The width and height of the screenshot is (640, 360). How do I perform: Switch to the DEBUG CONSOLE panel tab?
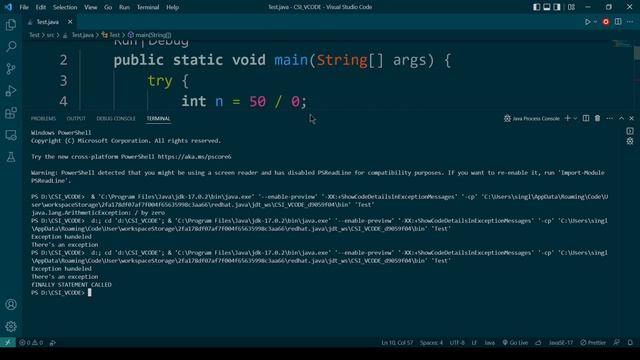click(x=116, y=118)
